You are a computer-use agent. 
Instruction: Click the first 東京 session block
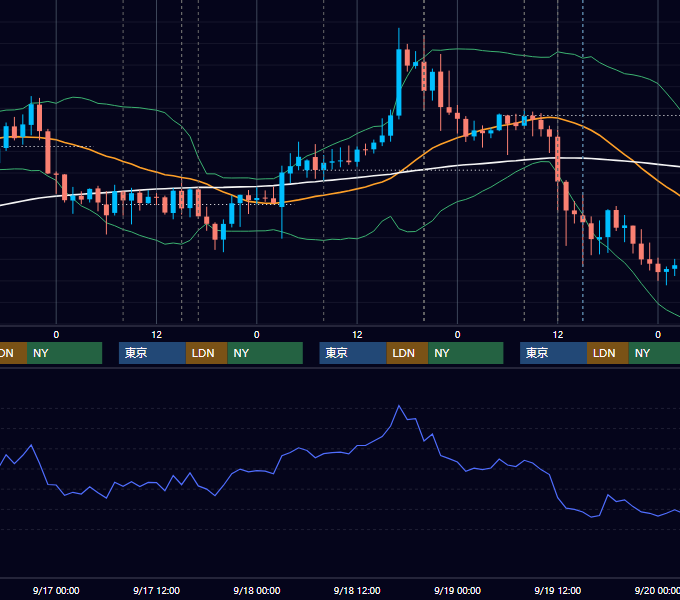pyautogui.click(x=152, y=353)
